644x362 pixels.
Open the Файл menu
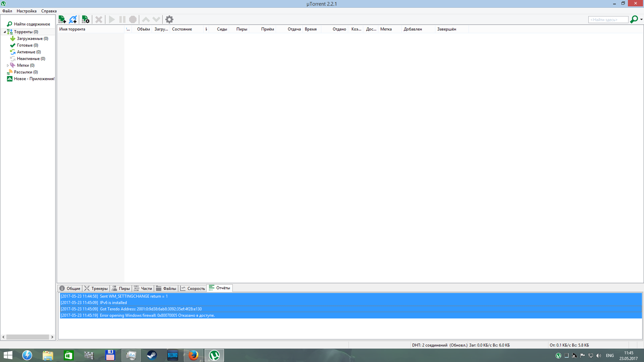tap(7, 11)
